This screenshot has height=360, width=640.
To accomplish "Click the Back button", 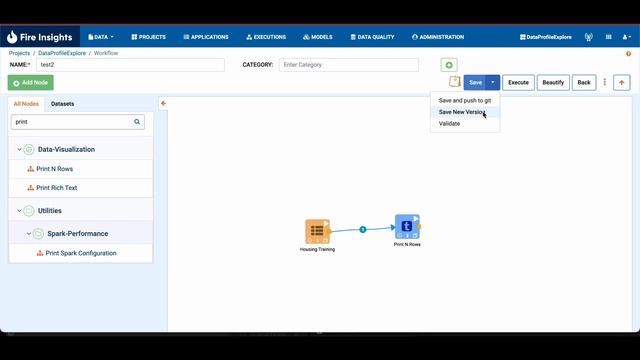I will [584, 82].
